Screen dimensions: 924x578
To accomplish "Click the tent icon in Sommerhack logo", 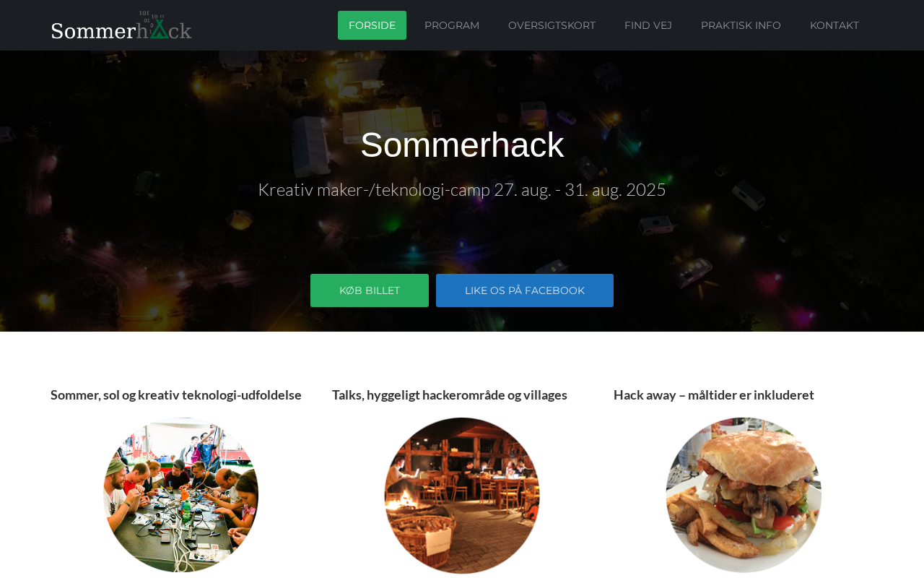I will click(x=159, y=29).
